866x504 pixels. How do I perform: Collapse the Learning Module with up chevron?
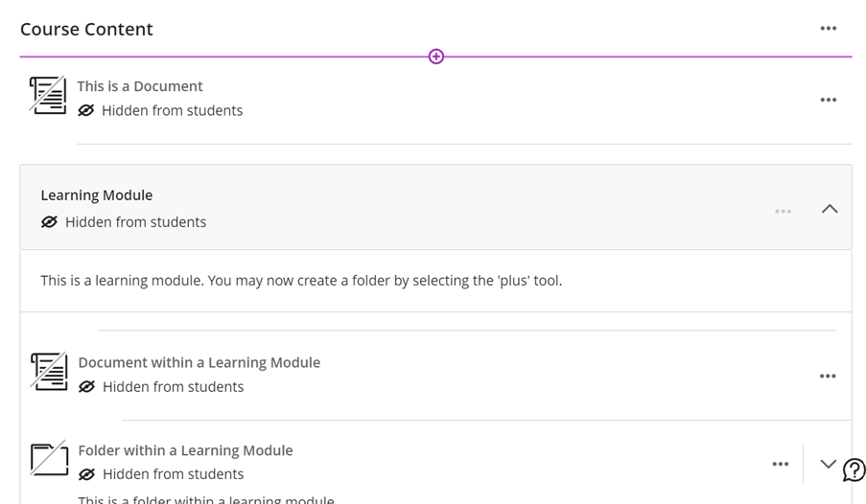pos(830,209)
